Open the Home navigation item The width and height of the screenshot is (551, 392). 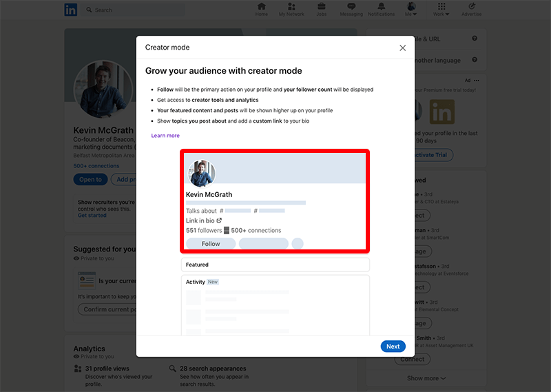tap(262, 10)
